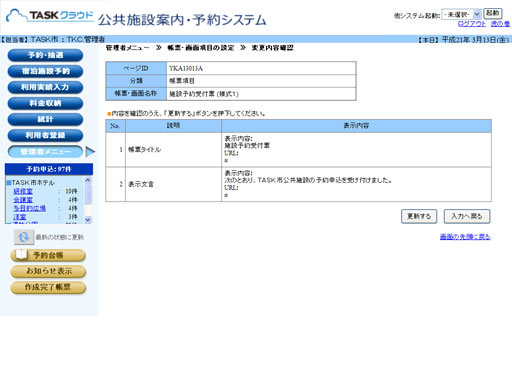512x384 pixels.
Task: Open the 他システム起動 dropdown
Action: [x=461, y=14]
